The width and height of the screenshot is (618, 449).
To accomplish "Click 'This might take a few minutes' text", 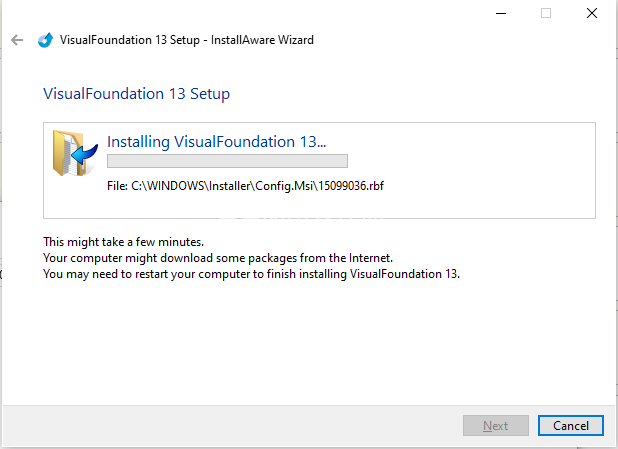I will [124, 242].
